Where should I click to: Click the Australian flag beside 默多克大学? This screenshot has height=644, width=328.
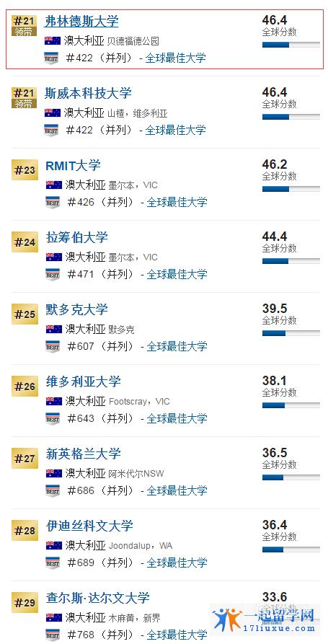click(x=54, y=329)
